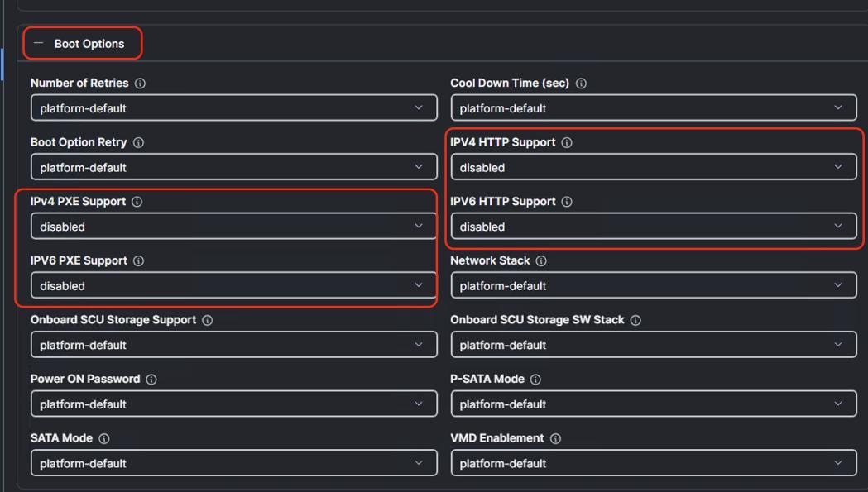This screenshot has width=868, height=492.
Task: Click info icon next to Number of Retries
Action: (140, 84)
